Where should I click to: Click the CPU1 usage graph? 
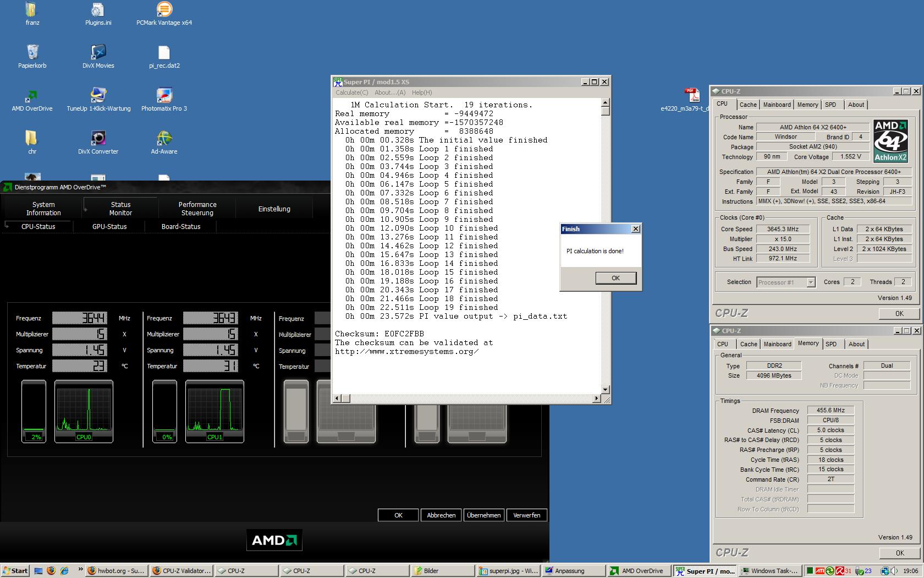click(215, 411)
